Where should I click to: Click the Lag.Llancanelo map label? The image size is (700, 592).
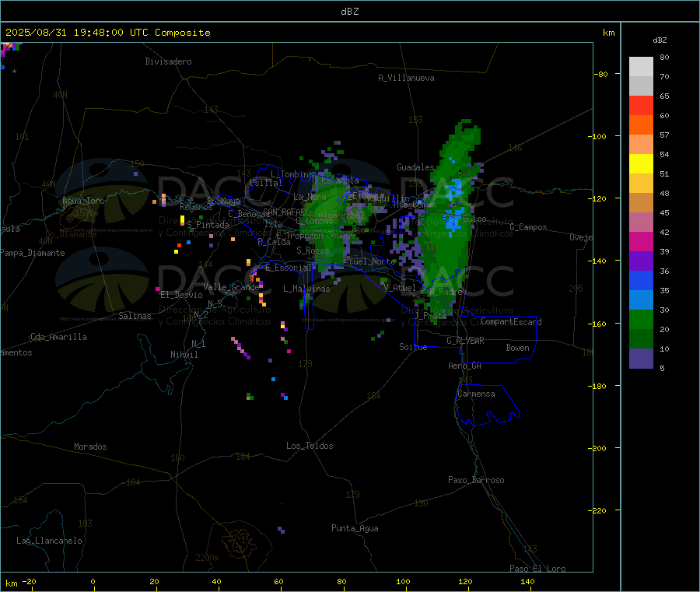tap(50, 541)
